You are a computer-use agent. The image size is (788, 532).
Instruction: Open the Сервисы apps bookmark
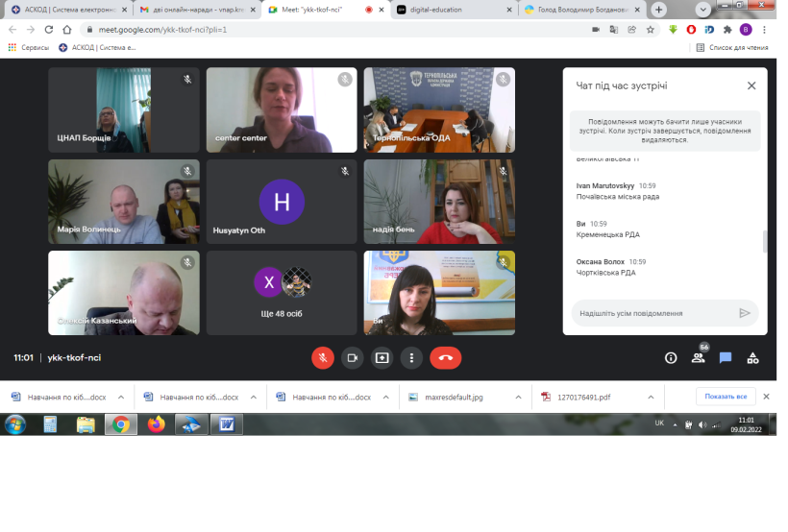coord(29,48)
